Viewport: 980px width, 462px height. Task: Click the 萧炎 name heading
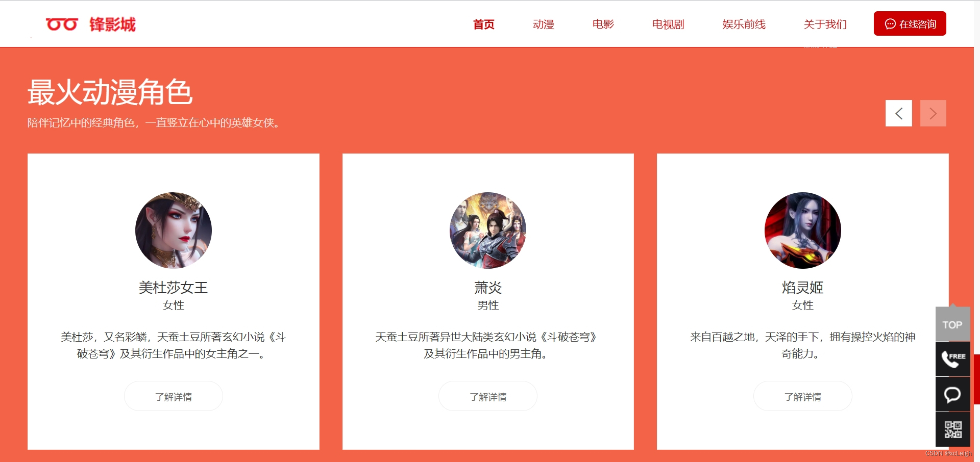(488, 288)
